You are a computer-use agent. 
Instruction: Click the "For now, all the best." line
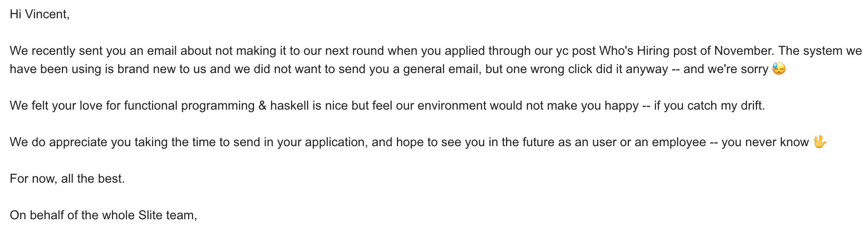67,179
